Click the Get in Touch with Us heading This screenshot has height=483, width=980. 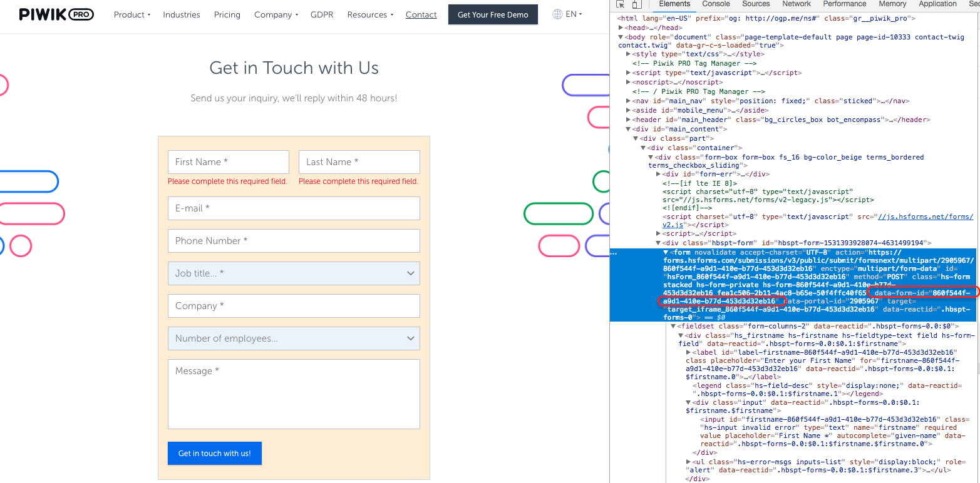tap(294, 68)
